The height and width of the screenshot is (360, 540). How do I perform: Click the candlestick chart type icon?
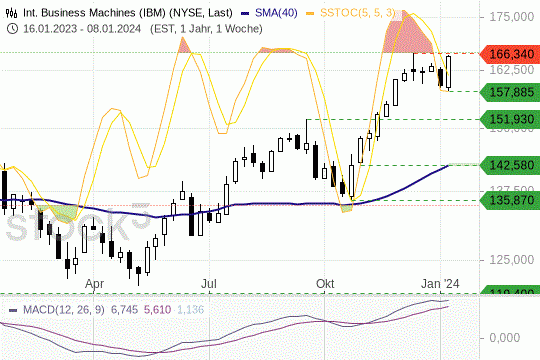[x=11, y=13]
